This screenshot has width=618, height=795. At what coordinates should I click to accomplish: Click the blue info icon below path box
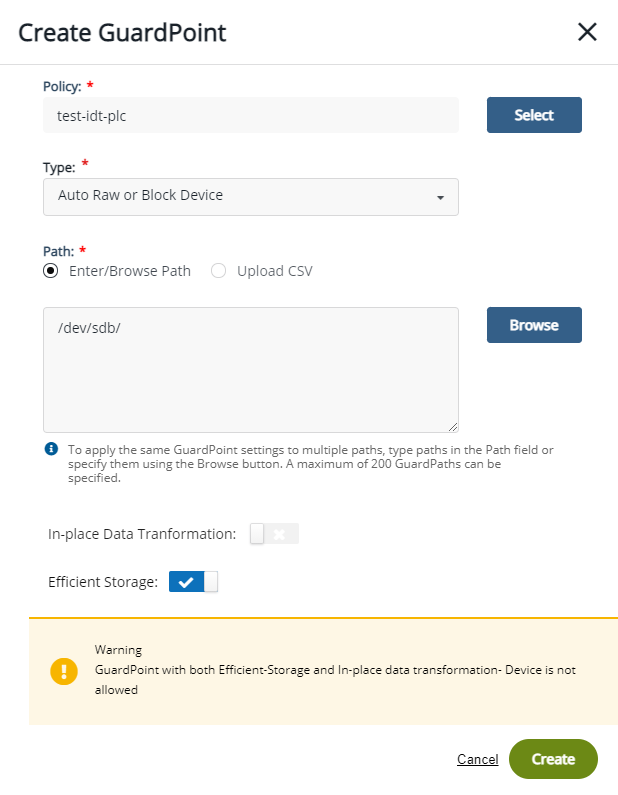point(51,449)
